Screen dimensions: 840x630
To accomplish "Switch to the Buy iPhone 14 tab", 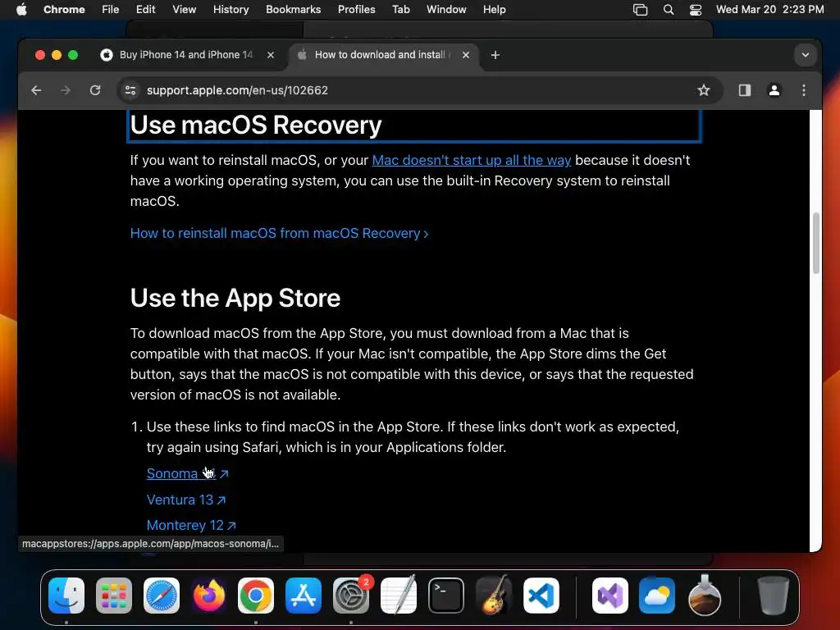I will pyautogui.click(x=186, y=55).
